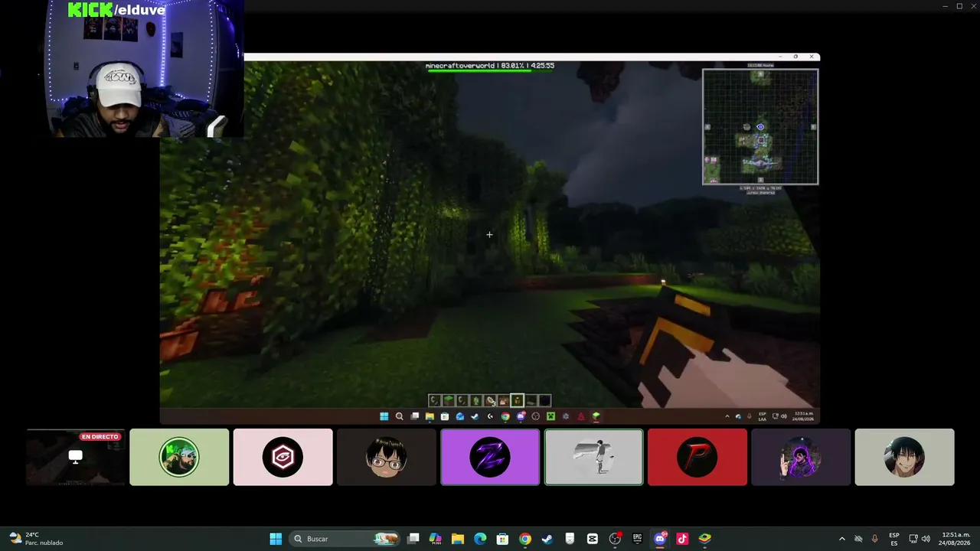Viewport: 980px width, 551px height.
Task: Open the creeper-face icon in streamed taskbar
Action: click(x=550, y=416)
